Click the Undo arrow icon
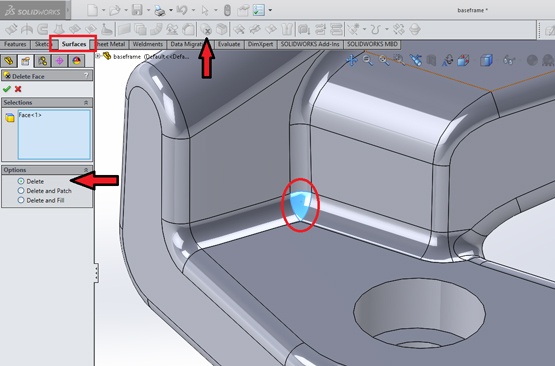The image size is (555, 366). [182, 10]
